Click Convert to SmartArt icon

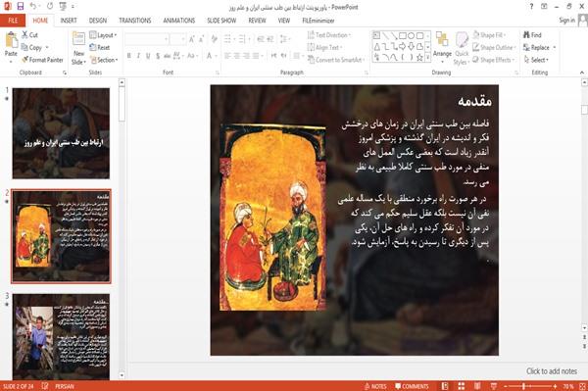coord(311,60)
